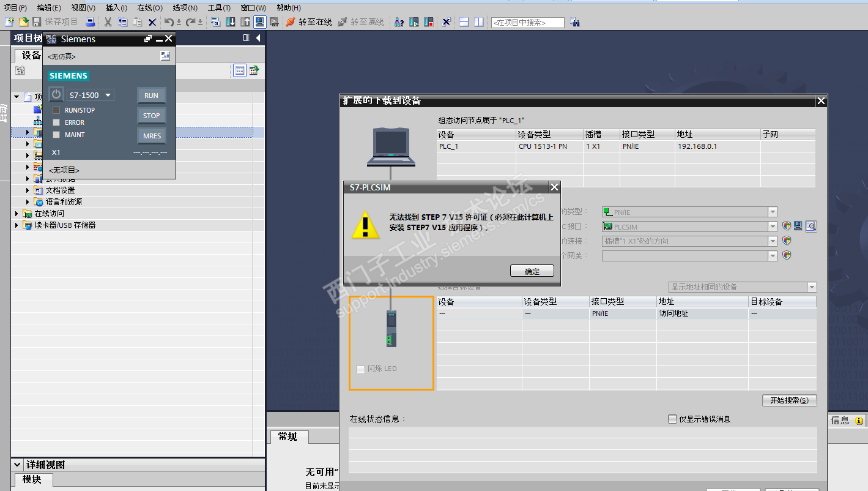Expand the 语言和资源 tree node

coord(28,202)
